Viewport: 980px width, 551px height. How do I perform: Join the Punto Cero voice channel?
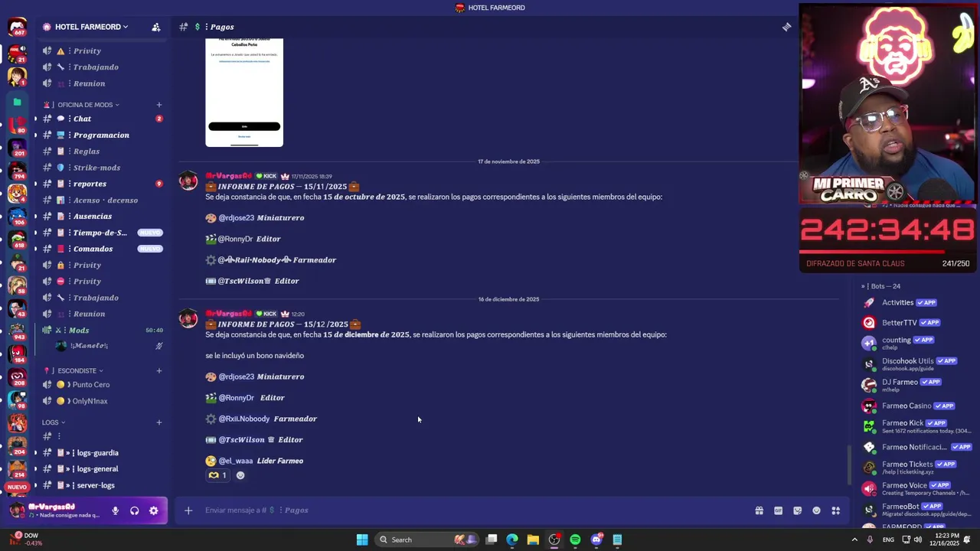(101, 385)
